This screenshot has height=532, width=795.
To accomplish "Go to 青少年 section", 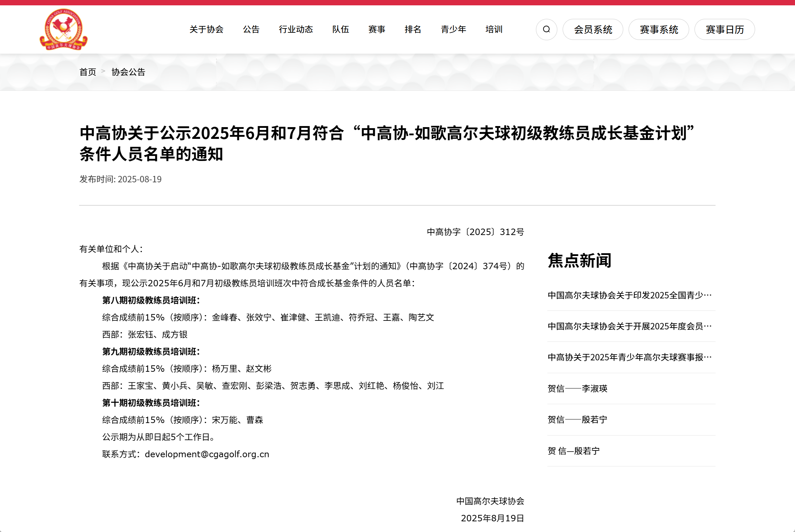I will 453,30.
